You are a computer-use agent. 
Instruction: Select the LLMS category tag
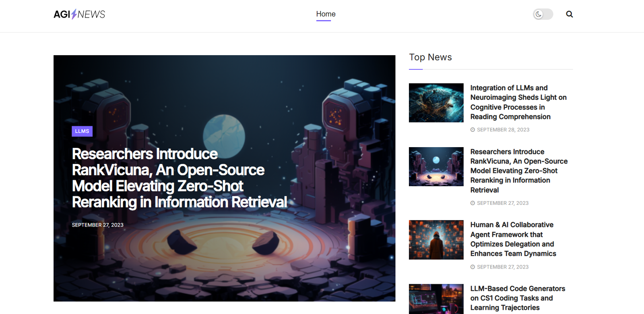click(x=82, y=131)
